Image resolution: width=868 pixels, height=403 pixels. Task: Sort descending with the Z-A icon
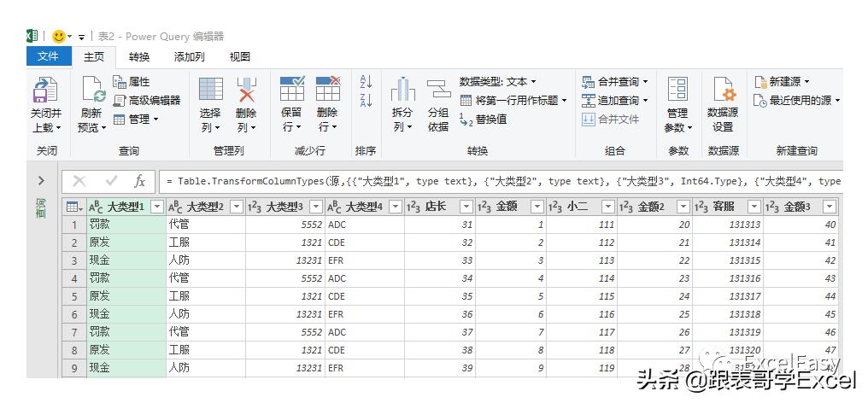pyautogui.click(x=366, y=100)
